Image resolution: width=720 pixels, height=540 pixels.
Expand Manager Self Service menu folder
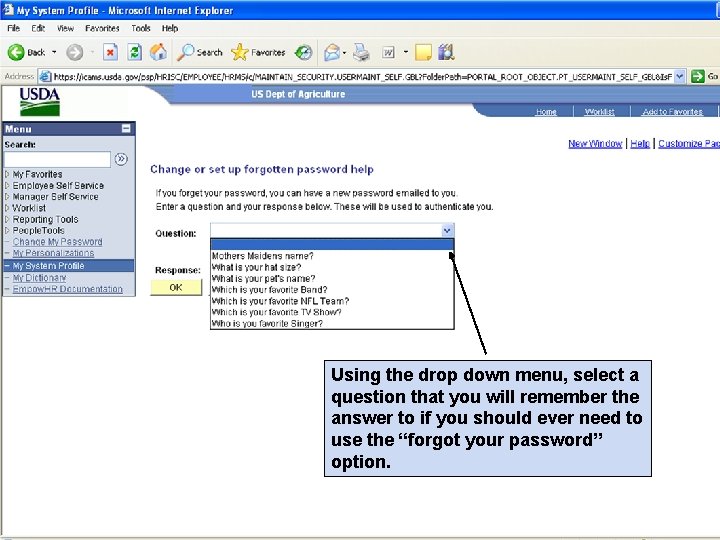pos(7,197)
